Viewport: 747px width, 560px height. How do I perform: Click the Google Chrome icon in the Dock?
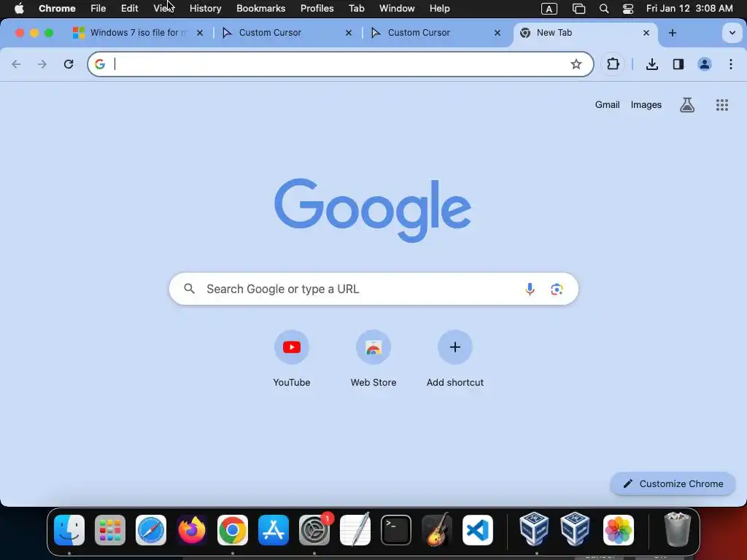[x=233, y=530]
